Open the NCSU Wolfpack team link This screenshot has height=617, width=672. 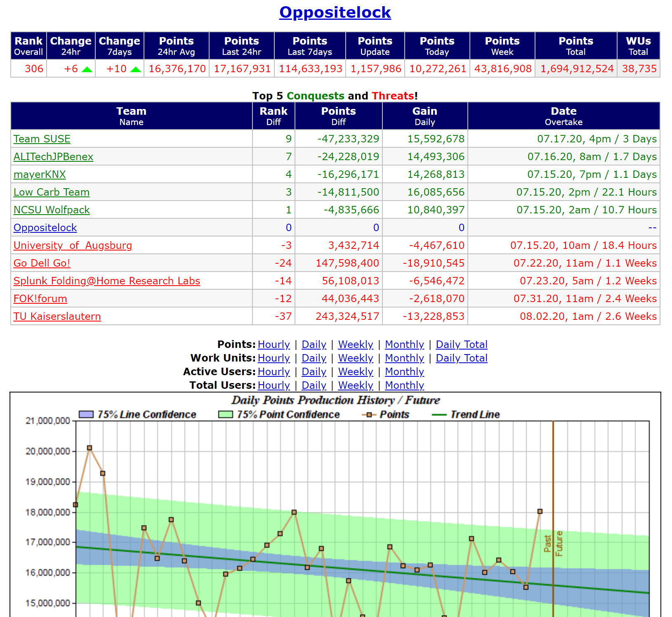coord(52,210)
